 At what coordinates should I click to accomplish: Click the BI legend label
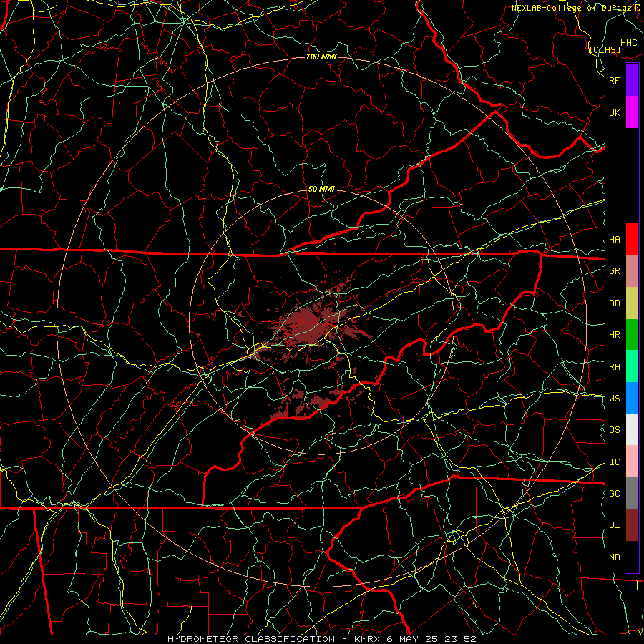(615, 525)
